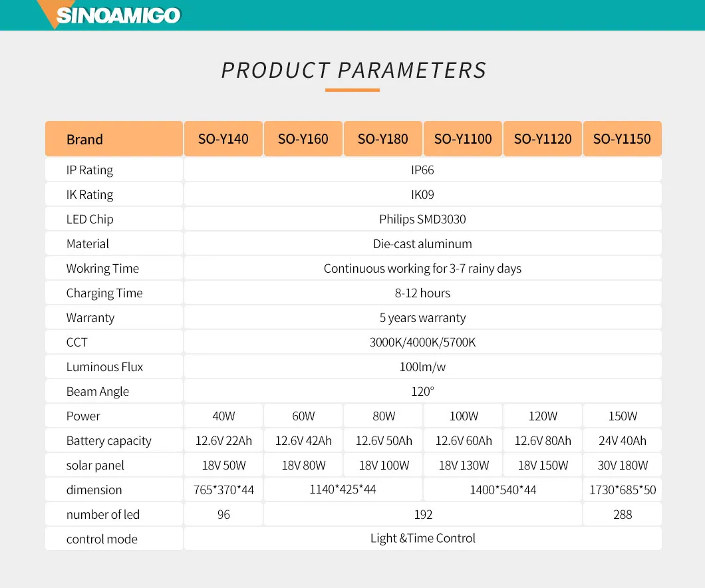Pick the SO-Y1150 model header
This screenshot has height=588, width=705.
tap(622, 139)
